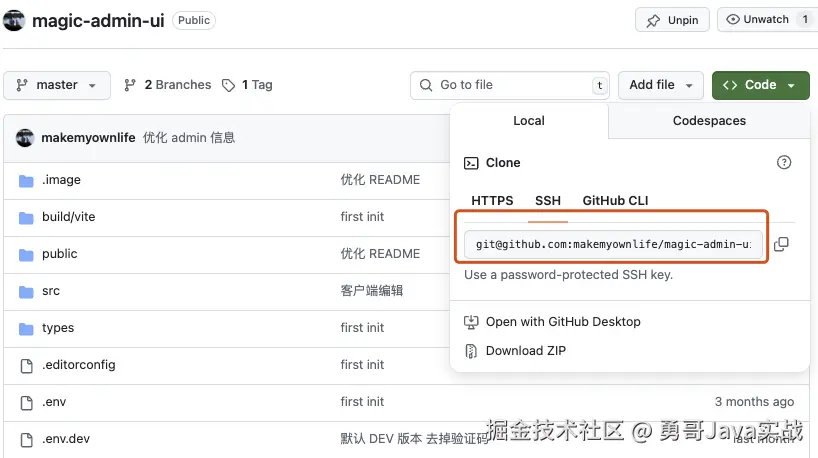Open the 客户端编辑 commit on src row

click(371, 291)
